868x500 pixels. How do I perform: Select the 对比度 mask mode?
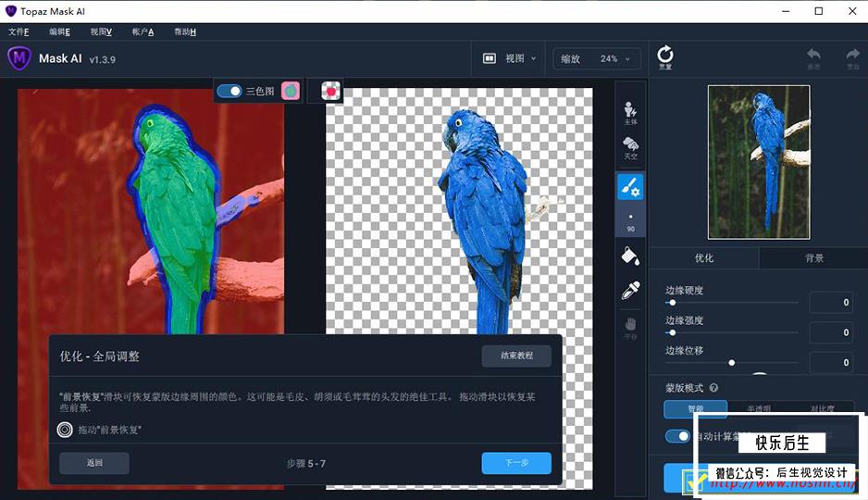pos(822,408)
